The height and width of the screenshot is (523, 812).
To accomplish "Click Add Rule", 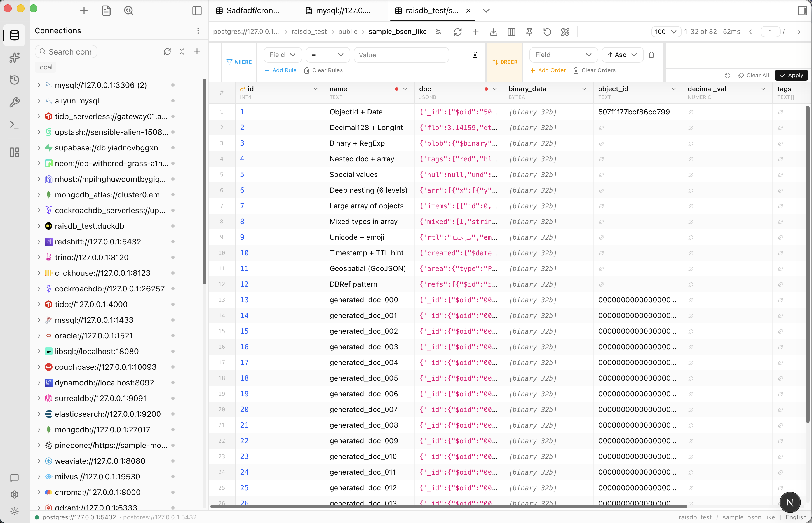I will coord(280,70).
